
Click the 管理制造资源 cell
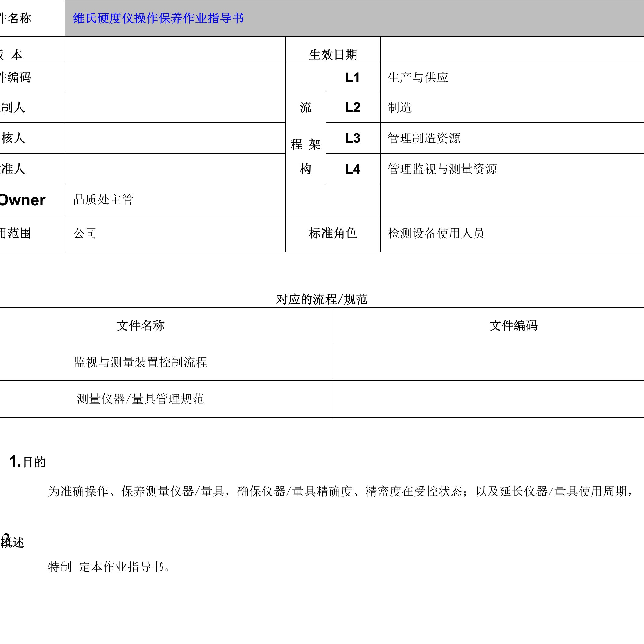click(512, 138)
